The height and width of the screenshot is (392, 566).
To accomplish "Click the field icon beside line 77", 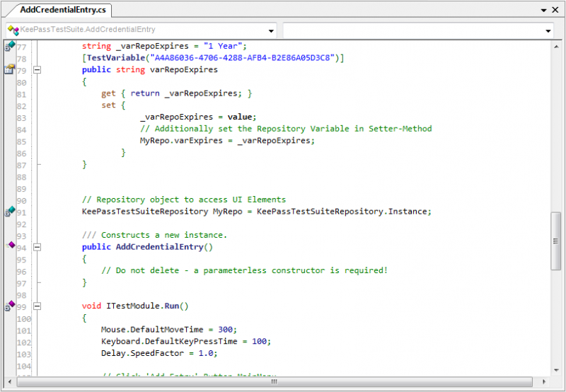I will point(9,46).
